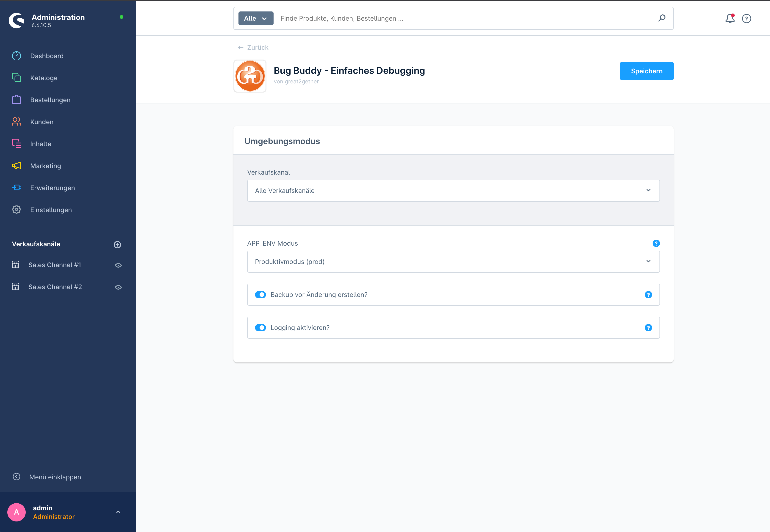Open the notifications bell icon
Image resolution: width=770 pixels, height=532 pixels.
[730, 18]
